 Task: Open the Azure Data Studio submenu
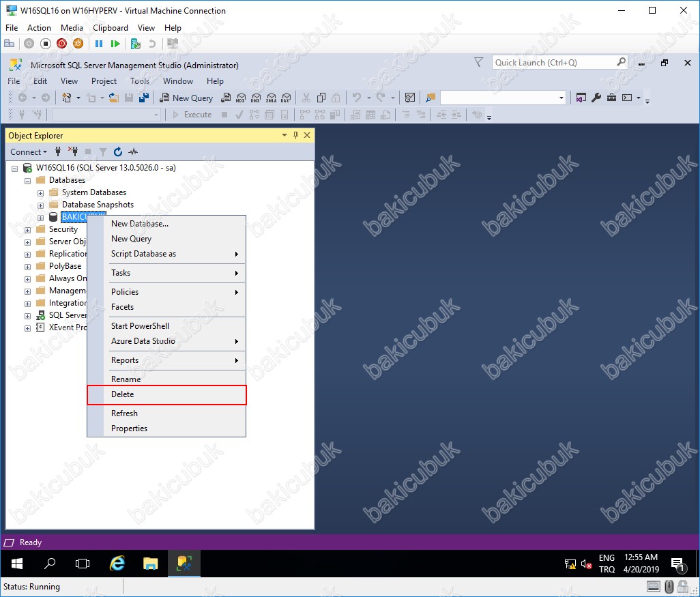point(166,341)
